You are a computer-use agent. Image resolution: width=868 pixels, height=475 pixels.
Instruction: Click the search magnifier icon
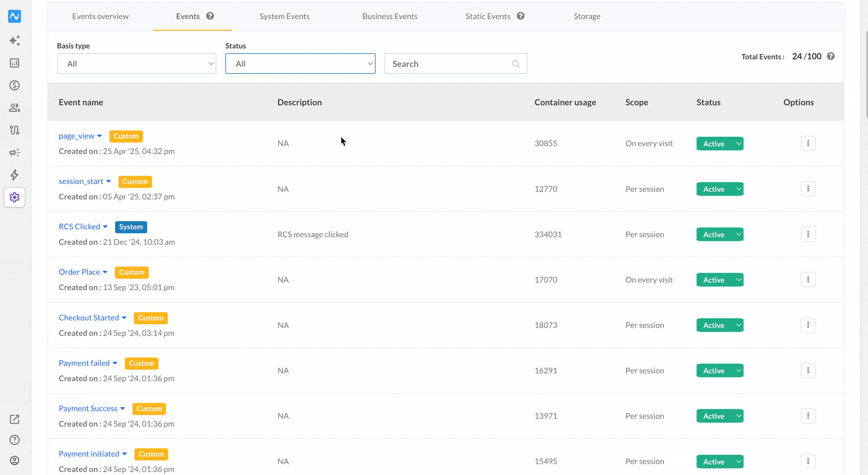click(x=516, y=64)
